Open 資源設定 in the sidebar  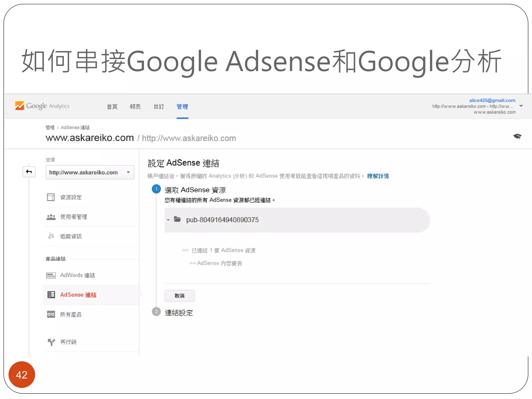coord(71,197)
